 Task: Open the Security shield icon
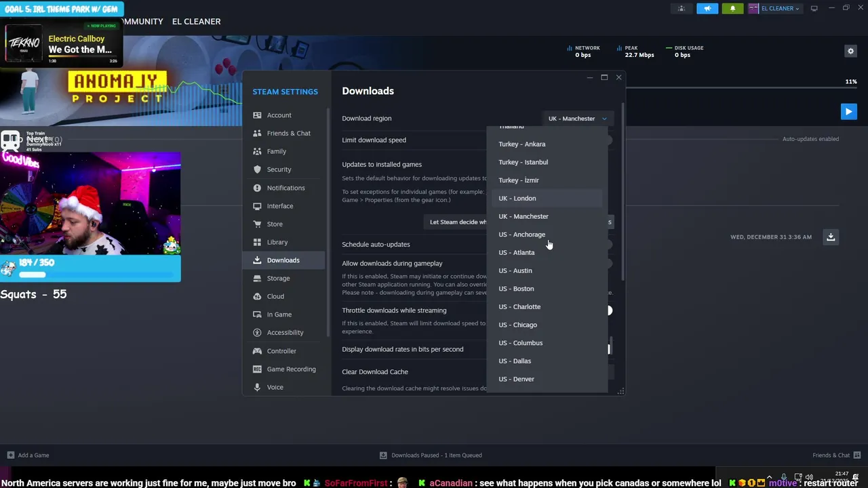257,169
